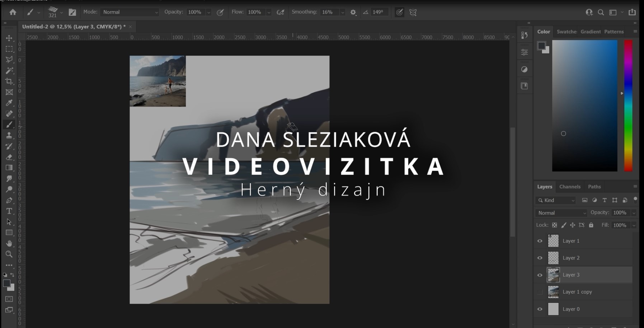This screenshot has height=328, width=644.
Task: Pick the Eyedropper tool
Action: (9, 103)
